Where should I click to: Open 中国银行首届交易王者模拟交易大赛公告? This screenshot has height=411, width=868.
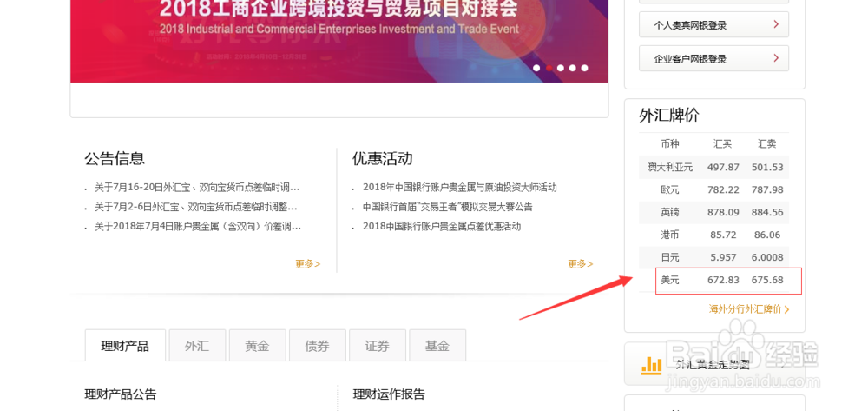click(448, 207)
